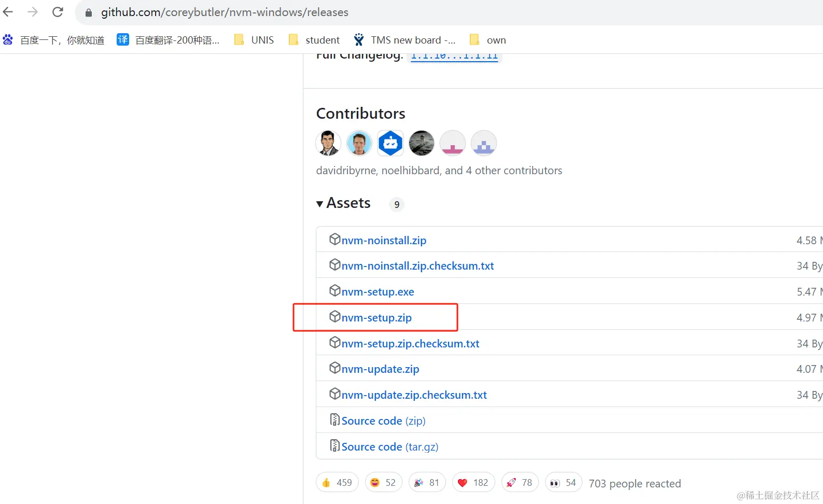Download nvm-setup.exe
823x504 pixels.
point(378,292)
